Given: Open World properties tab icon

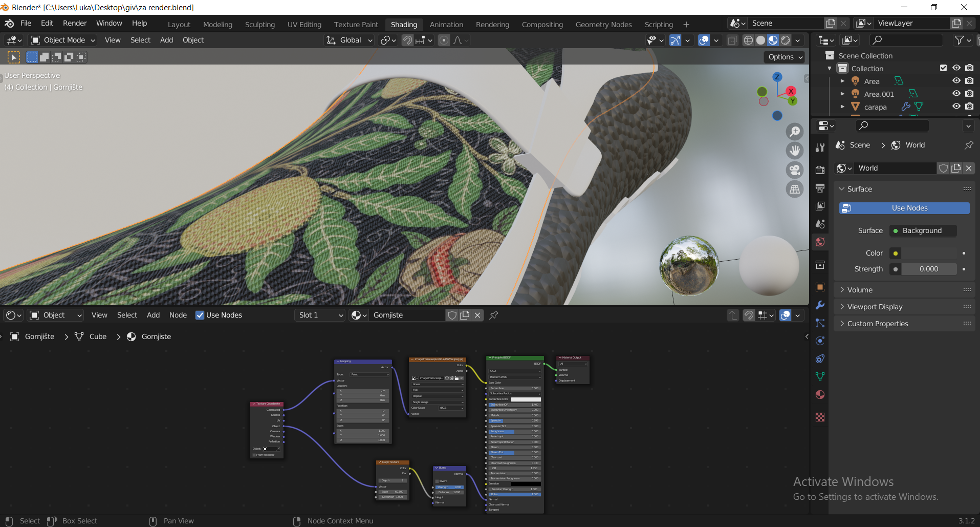Looking at the screenshot, I should tap(820, 242).
